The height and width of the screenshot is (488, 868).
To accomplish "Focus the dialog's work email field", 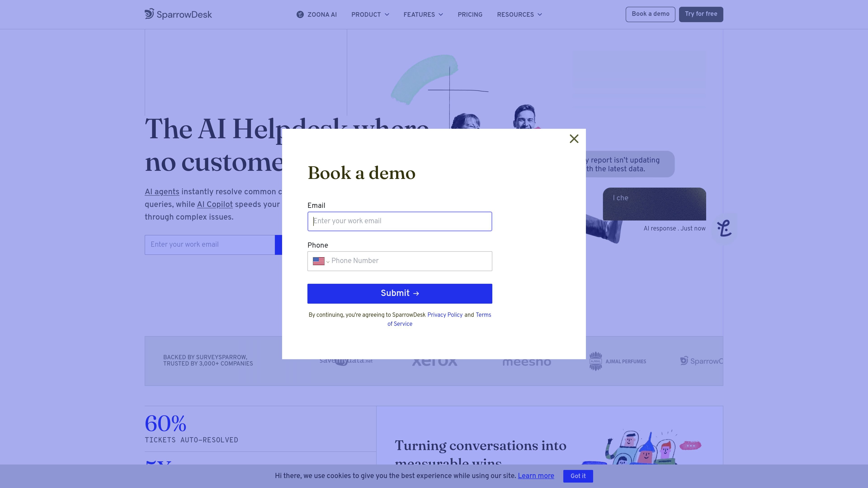I will click(400, 221).
